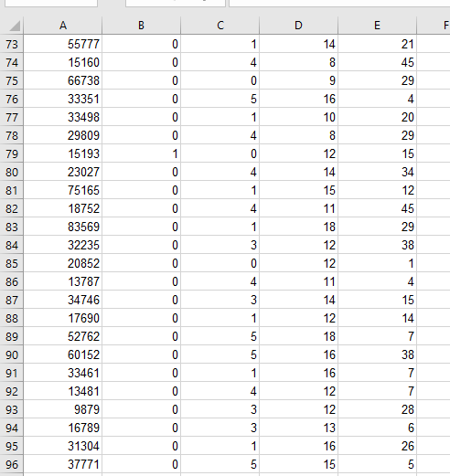450x476 pixels.
Task: Select row 96 header
Action: click(12, 464)
